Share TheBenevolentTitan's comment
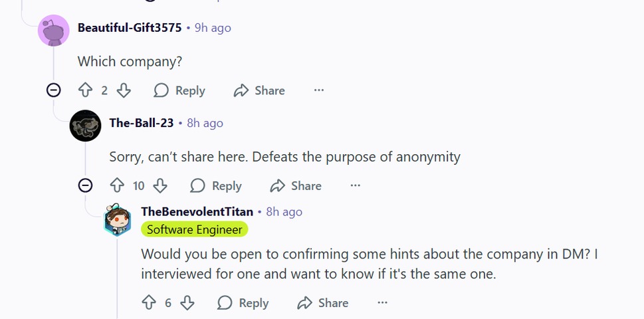 [x=323, y=302]
